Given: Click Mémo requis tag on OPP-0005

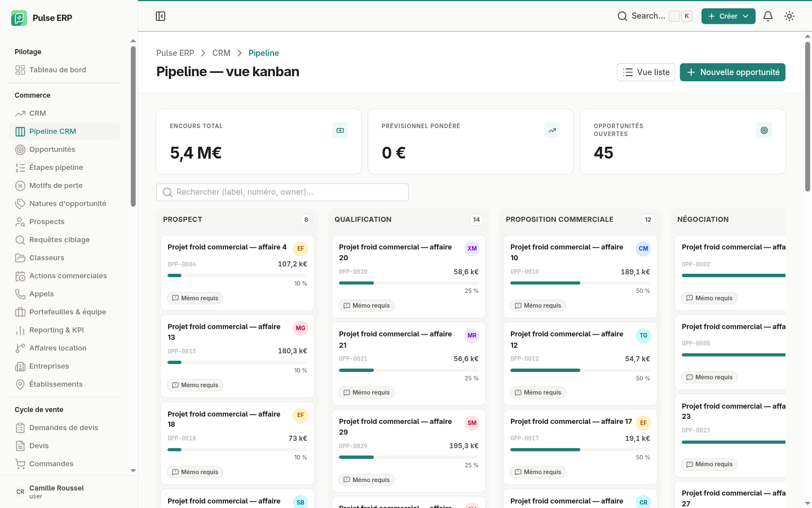Looking at the screenshot, I should click(709, 377).
